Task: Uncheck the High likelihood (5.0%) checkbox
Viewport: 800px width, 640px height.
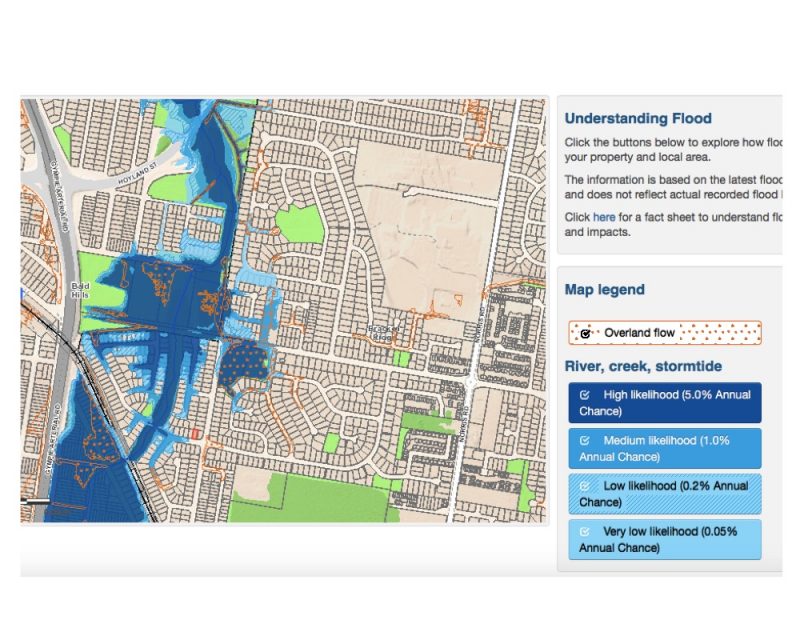Action: coord(585,395)
